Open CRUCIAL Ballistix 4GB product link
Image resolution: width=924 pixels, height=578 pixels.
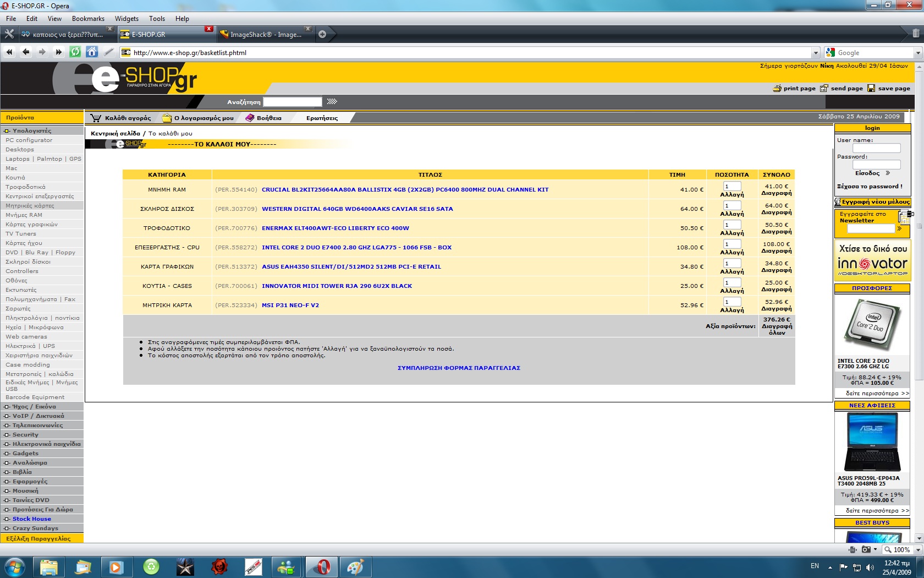click(405, 189)
